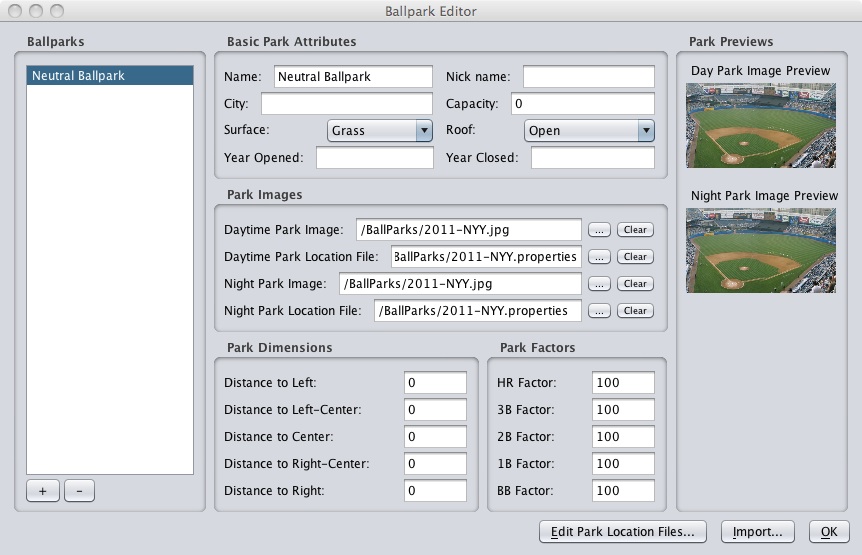Confirm with the OK button
The height and width of the screenshot is (555, 862).
pyautogui.click(x=829, y=531)
